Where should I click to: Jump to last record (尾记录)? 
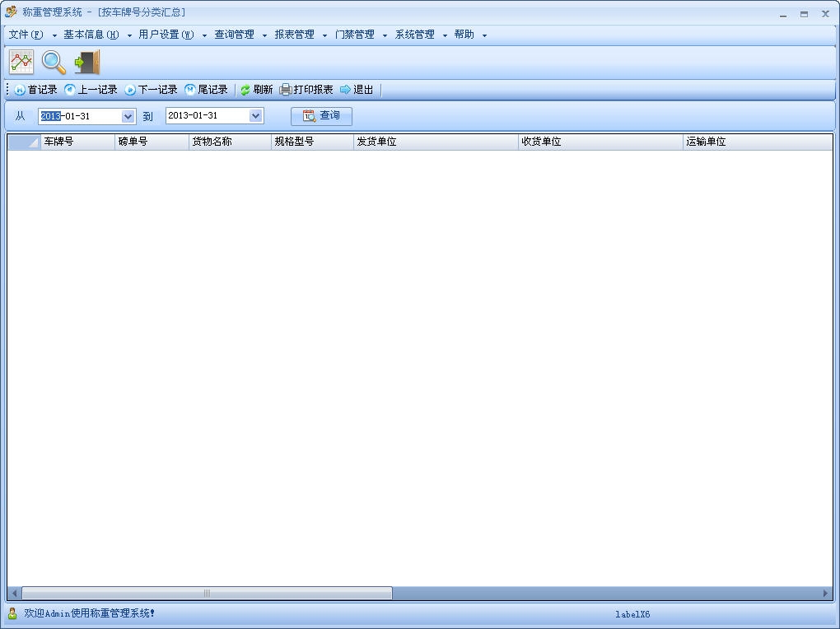(206, 90)
